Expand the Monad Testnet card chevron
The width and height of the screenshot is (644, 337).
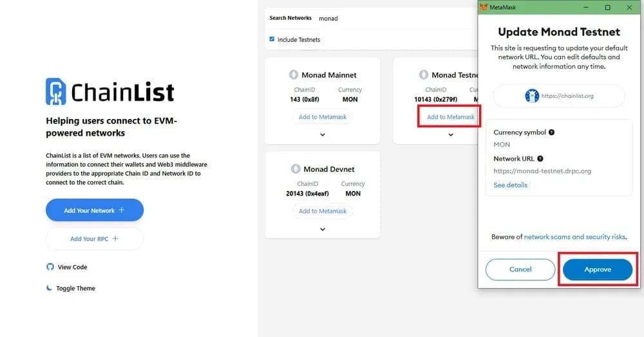point(451,134)
